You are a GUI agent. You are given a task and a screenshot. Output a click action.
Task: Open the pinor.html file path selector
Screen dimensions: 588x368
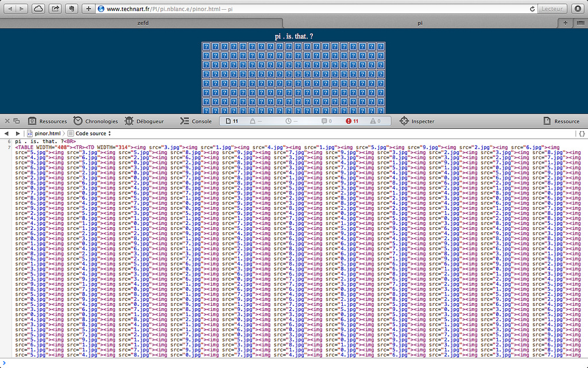coord(44,133)
